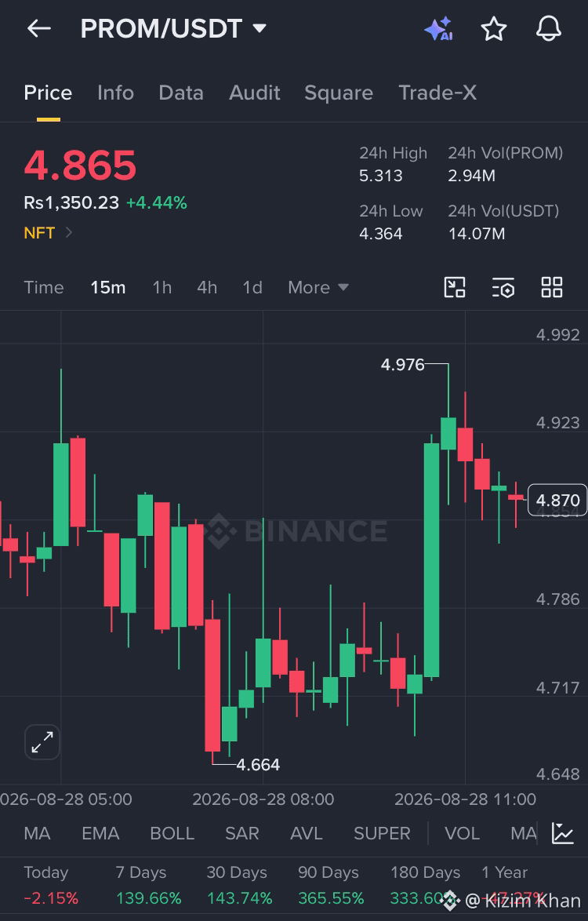Open price alert bell icon
The image size is (588, 921).
pyautogui.click(x=549, y=29)
